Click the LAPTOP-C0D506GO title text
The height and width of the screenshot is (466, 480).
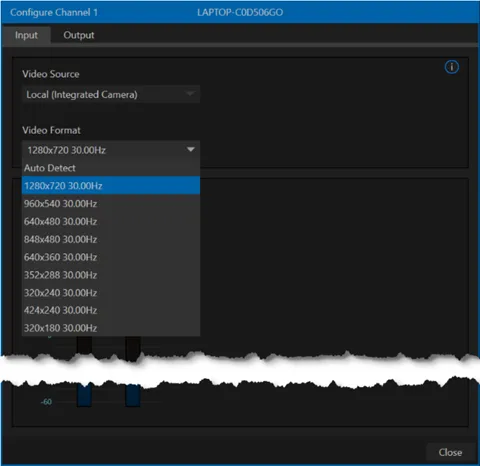[240, 12]
